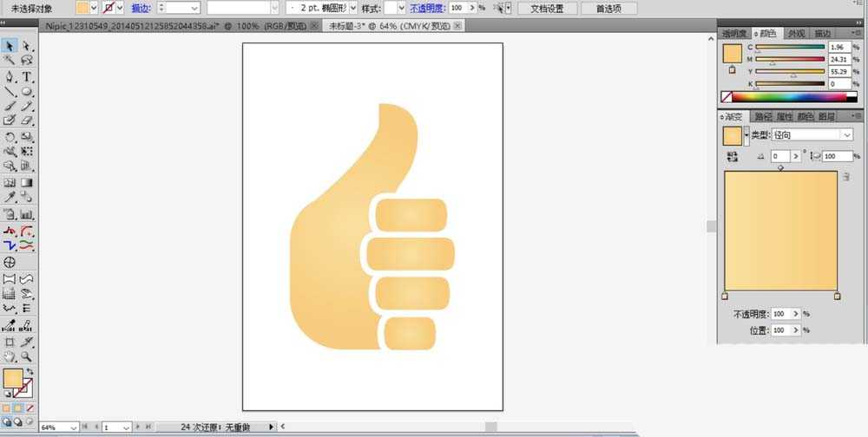This screenshot has width=868, height=437.
Task: Select the Ellipse shape tool
Action: [x=27, y=92]
